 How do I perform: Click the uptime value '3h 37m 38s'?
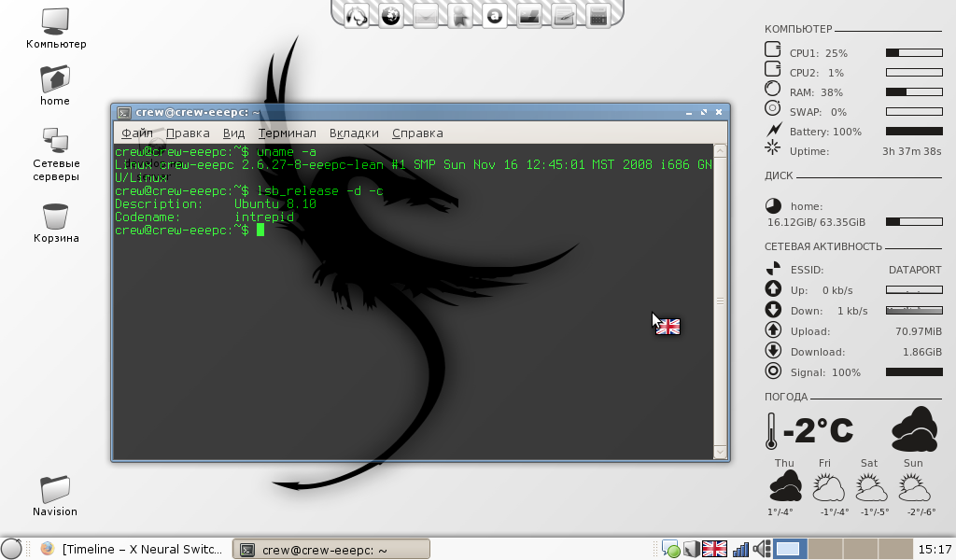pyautogui.click(x=911, y=151)
